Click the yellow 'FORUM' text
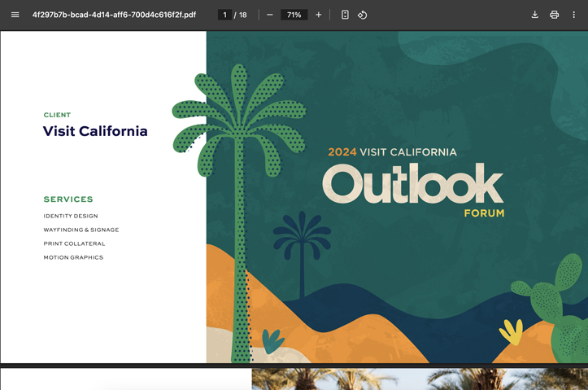The width and height of the screenshot is (588, 390). click(x=484, y=213)
